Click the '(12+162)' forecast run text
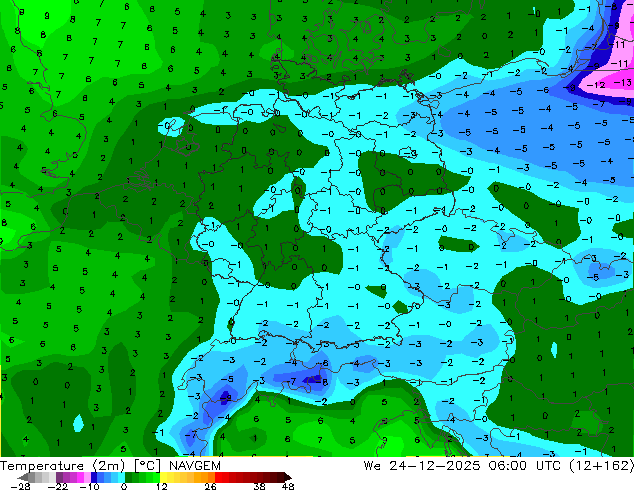 tap(602, 466)
